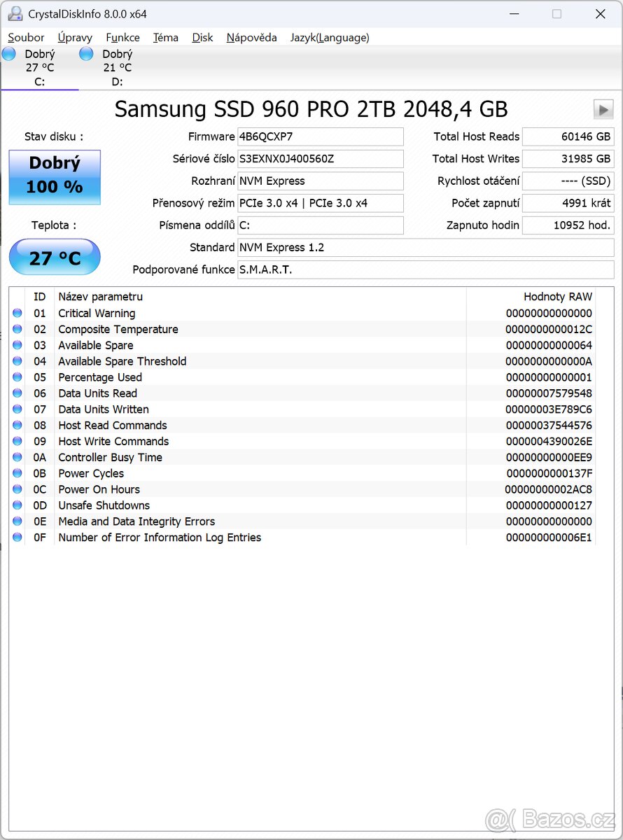Select the Power On Hours row
This screenshot has width=623, height=840.
point(302,489)
